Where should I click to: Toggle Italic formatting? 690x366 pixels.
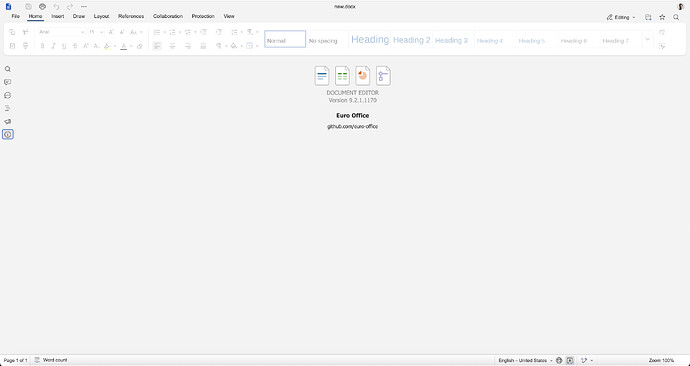tap(53, 46)
